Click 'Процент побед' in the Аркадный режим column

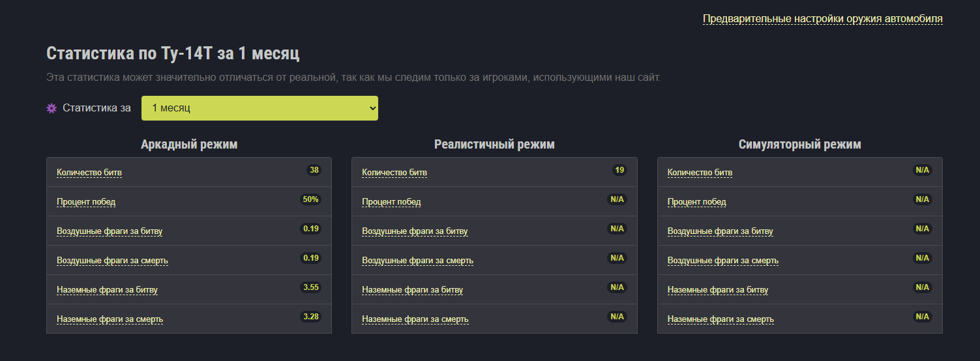pyautogui.click(x=86, y=202)
